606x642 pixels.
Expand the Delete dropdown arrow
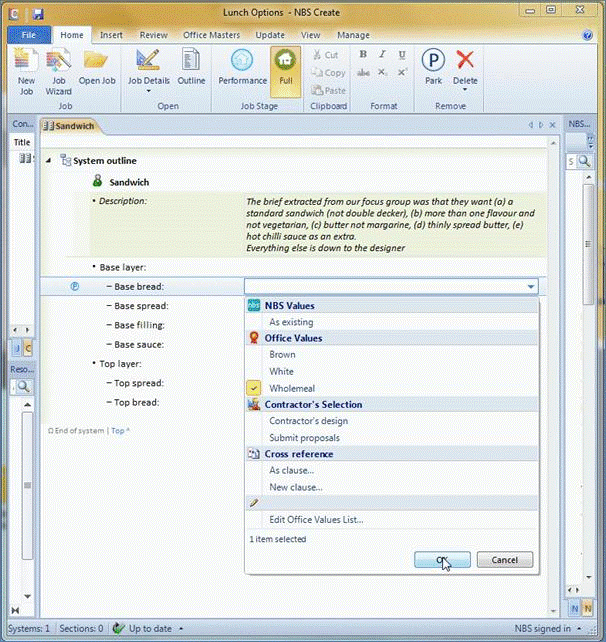(x=465, y=90)
